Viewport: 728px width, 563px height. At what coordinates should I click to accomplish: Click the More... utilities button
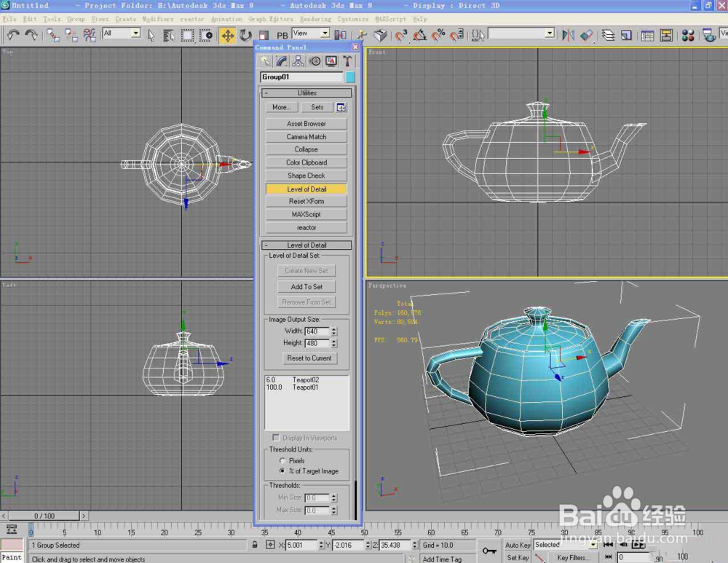pos(281,107)
